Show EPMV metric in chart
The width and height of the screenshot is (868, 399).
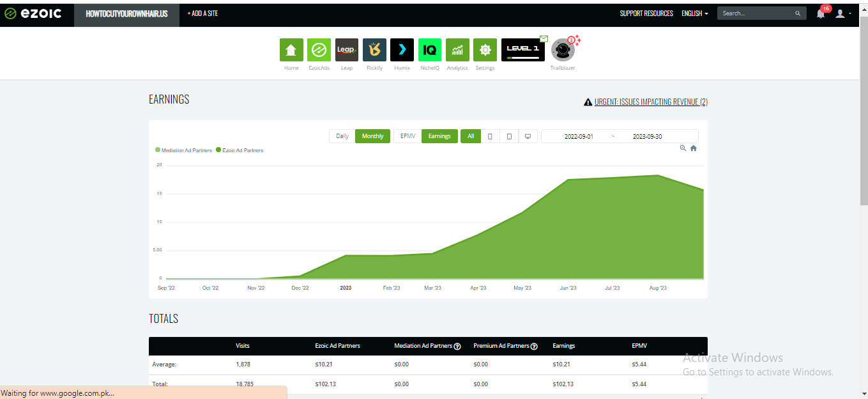coord(407,136)
